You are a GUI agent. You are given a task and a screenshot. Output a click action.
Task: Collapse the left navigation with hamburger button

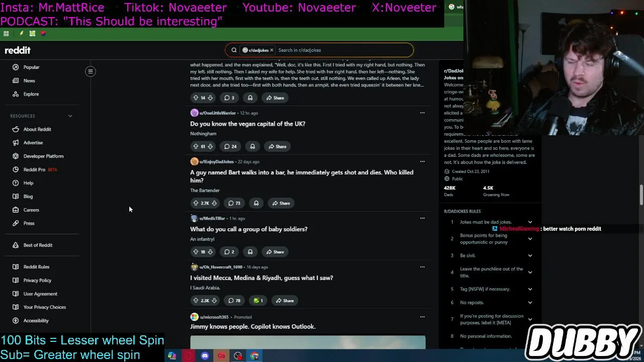[x=91, y=71]
